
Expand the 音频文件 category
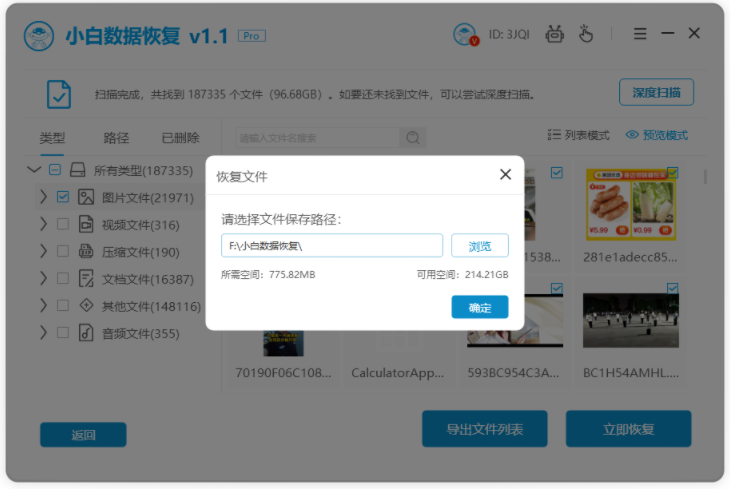43,333
